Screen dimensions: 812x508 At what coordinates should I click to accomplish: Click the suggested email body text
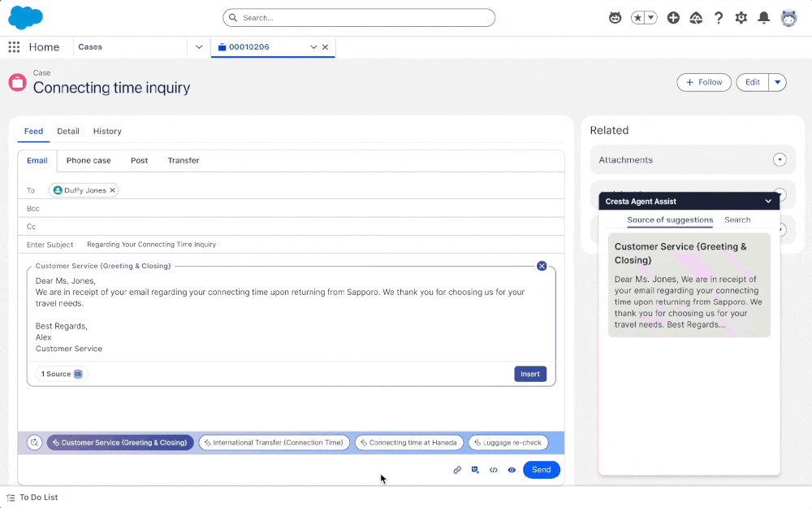pyautogui.click(x=280, y=315)
